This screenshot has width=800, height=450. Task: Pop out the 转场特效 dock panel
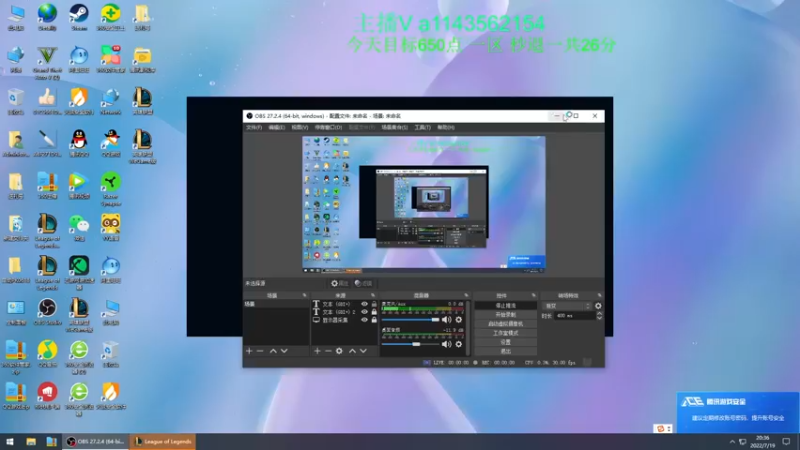(x=599, y=295)
